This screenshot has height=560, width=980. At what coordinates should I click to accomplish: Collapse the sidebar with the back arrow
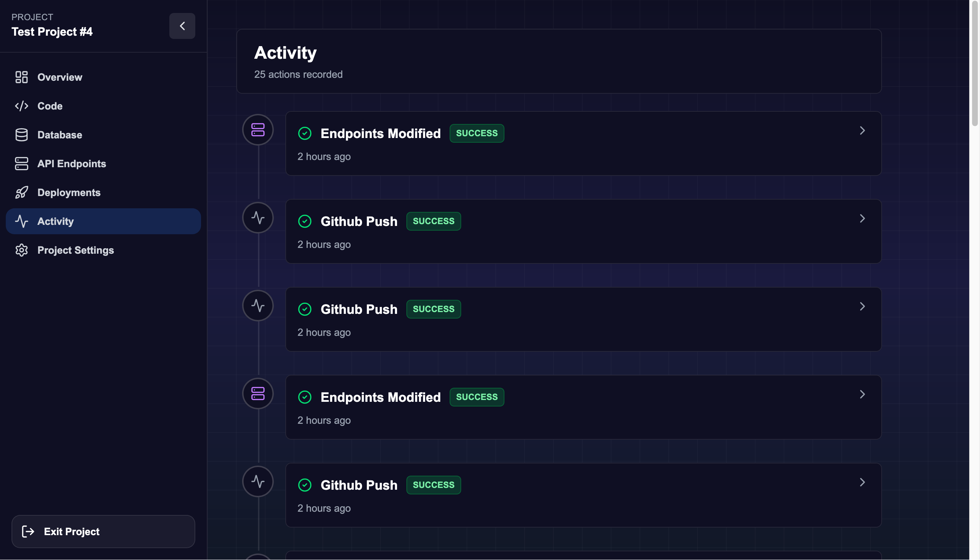pos(182,26)
